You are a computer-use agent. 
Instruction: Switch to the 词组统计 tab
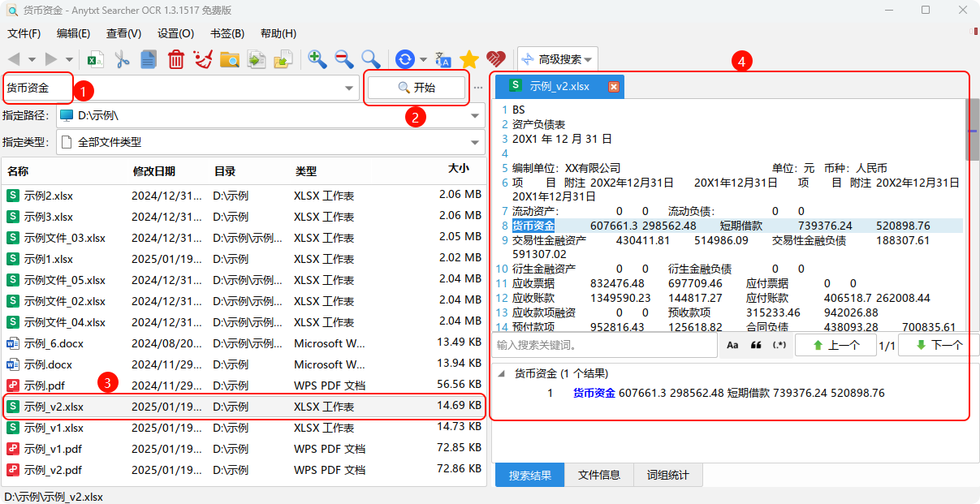[x=668, y=476]
